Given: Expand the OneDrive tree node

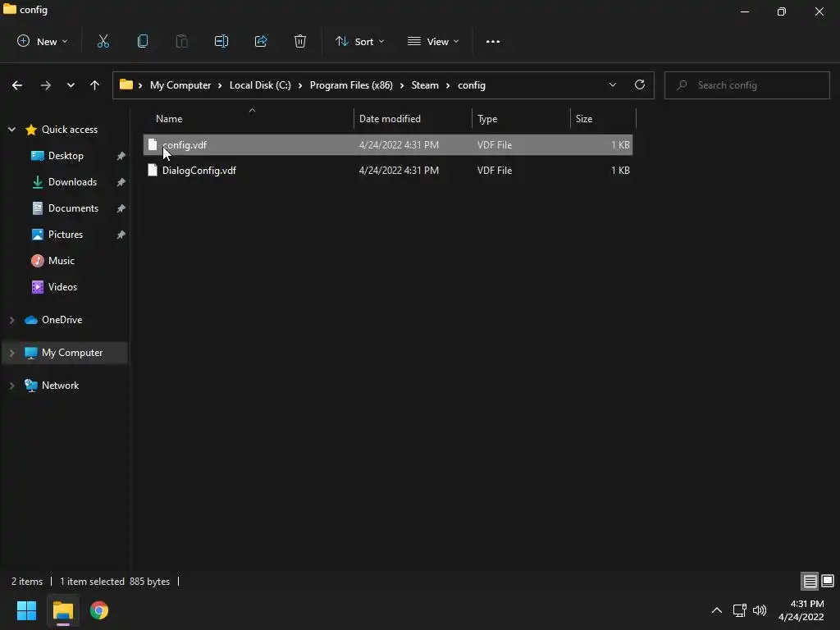Looking at the screenshot, I should pos(11,320).
